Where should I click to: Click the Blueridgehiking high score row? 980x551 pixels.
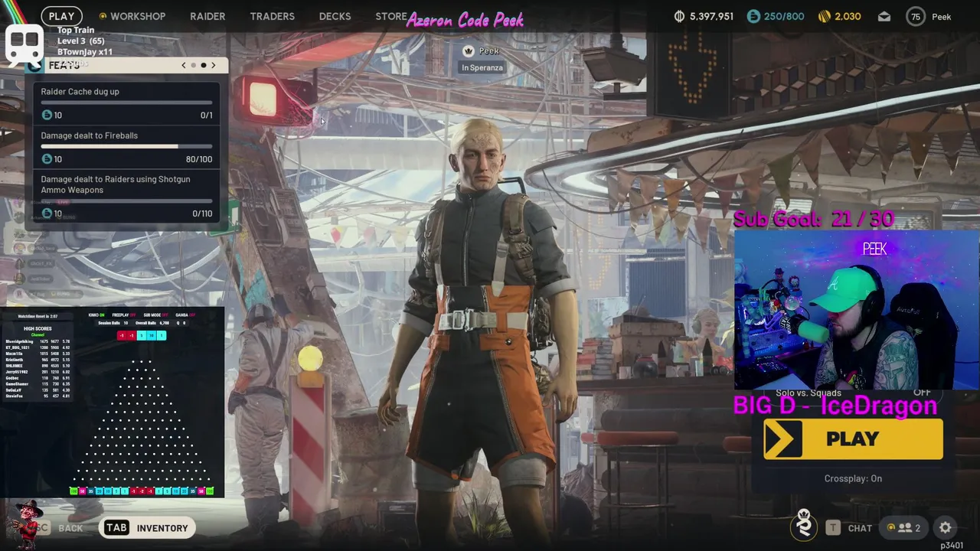pos(38,341)
